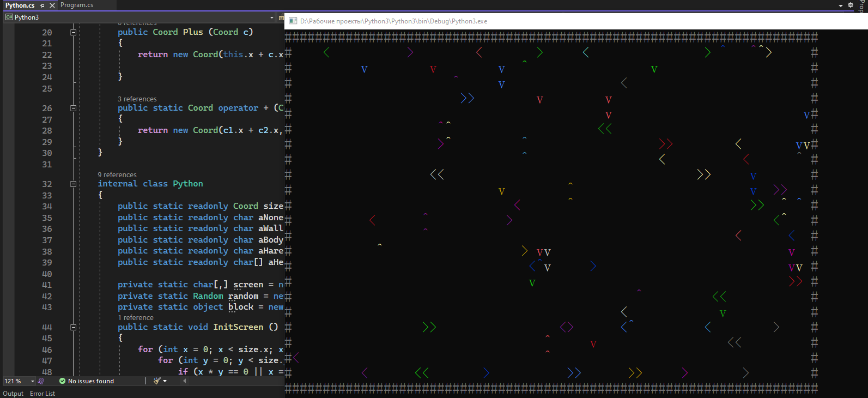Open the Output panel tab
This screenshot has height=398, width=868.
click(x=13, y=394)
